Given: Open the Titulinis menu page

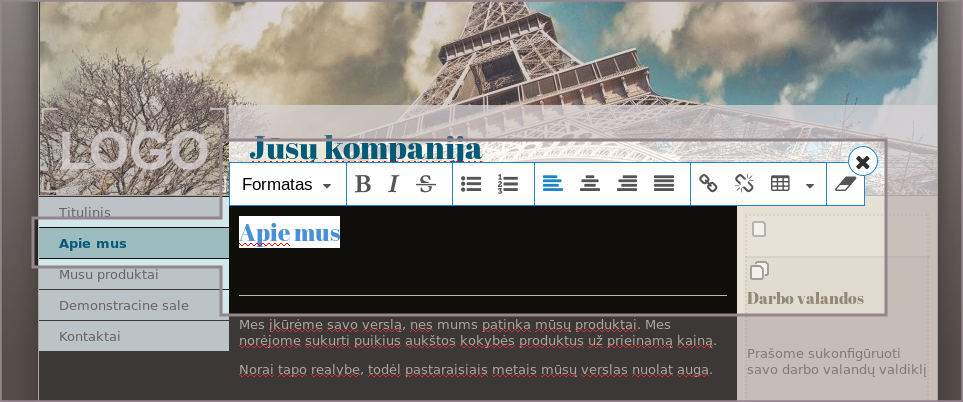Looking at the screenshot, I should click(85, 212).
